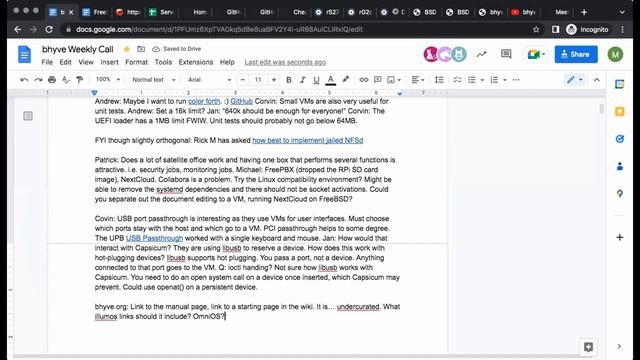Open the Normal text style dropdown
The image size is (640, 360).
pyautogui.click(x=153, y=80)
